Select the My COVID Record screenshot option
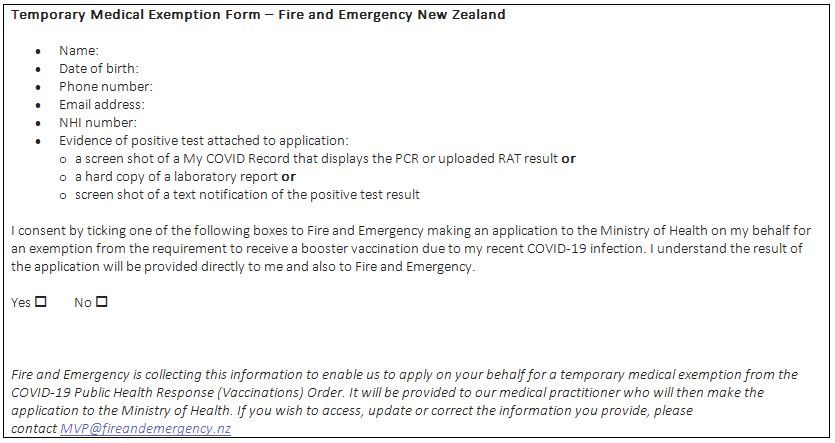This screenshot has height=443, width=835. tap(325, 159)
